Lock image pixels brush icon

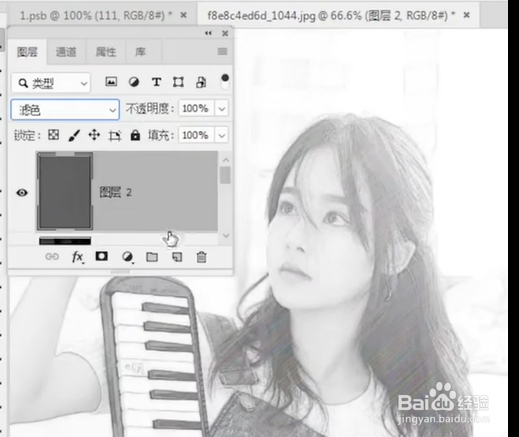tap(74, 135)
